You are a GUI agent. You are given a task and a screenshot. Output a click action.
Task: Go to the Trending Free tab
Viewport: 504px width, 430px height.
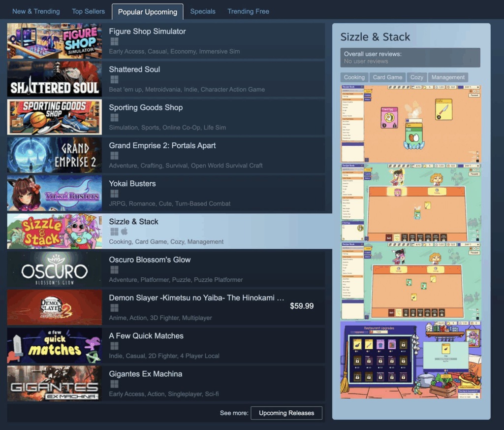coord(249,11)
